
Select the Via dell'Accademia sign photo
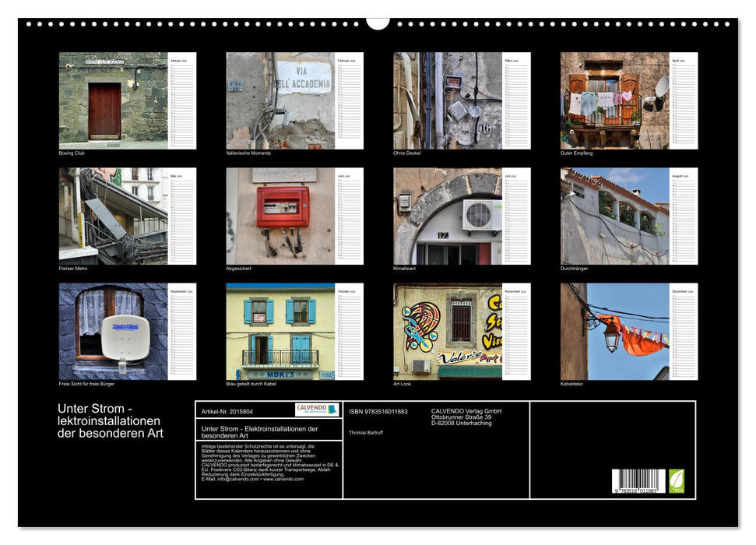(280, 100)
